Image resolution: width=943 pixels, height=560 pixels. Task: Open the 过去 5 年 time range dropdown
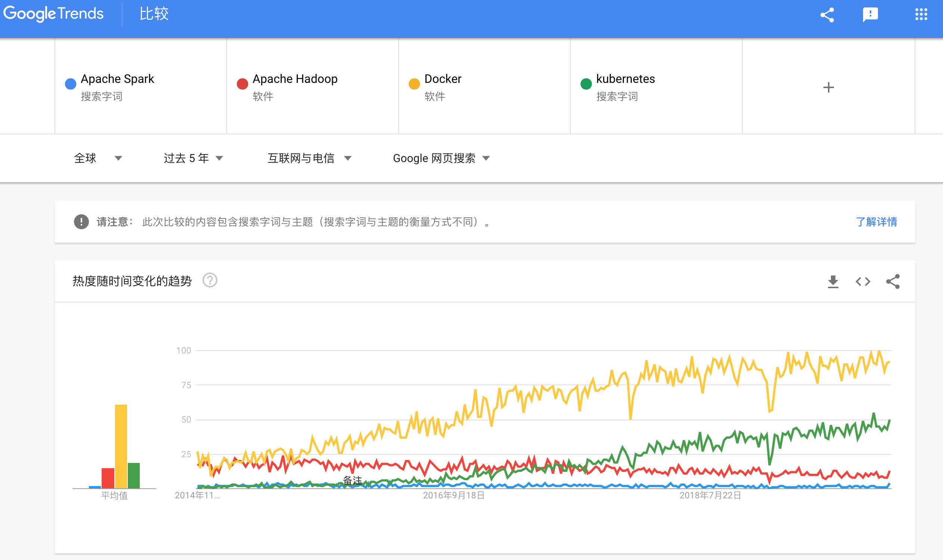[194, 158]
